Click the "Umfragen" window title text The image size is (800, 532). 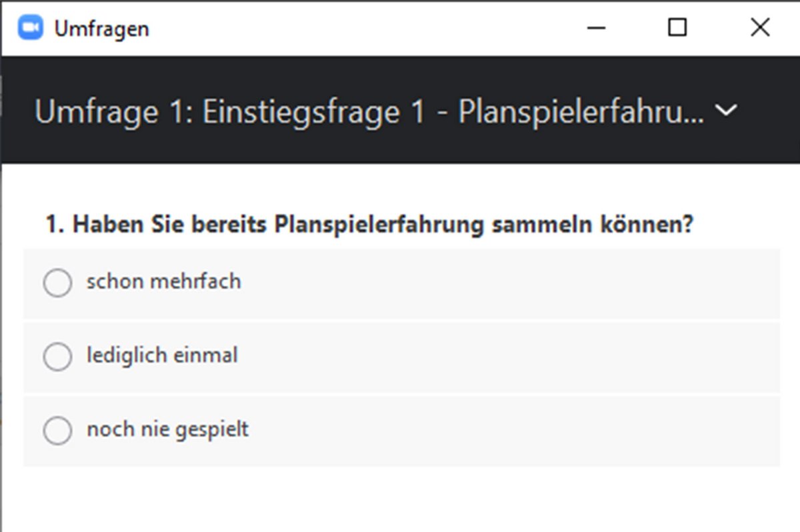click(101, 29)
